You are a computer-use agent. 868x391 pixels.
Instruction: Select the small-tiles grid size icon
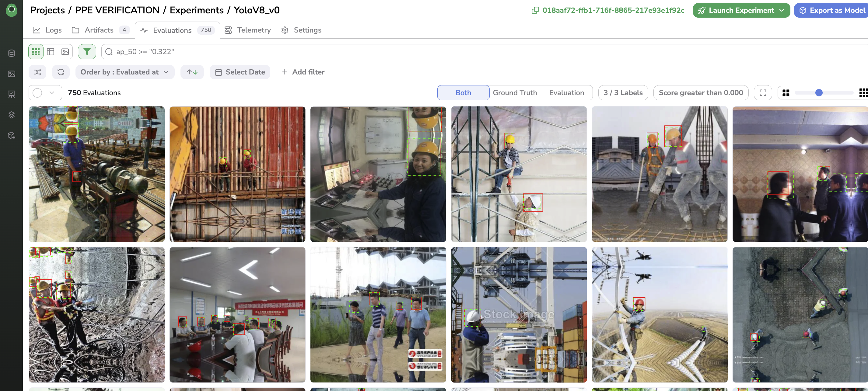863,93
